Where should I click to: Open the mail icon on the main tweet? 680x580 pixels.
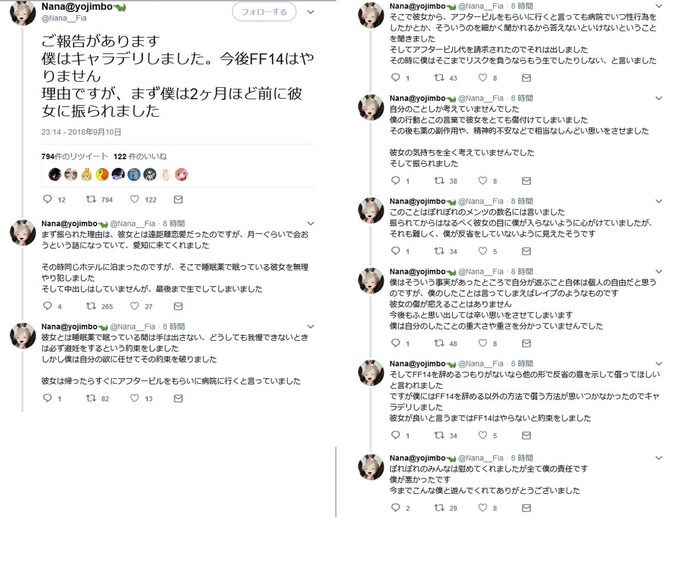click(178, 199)
